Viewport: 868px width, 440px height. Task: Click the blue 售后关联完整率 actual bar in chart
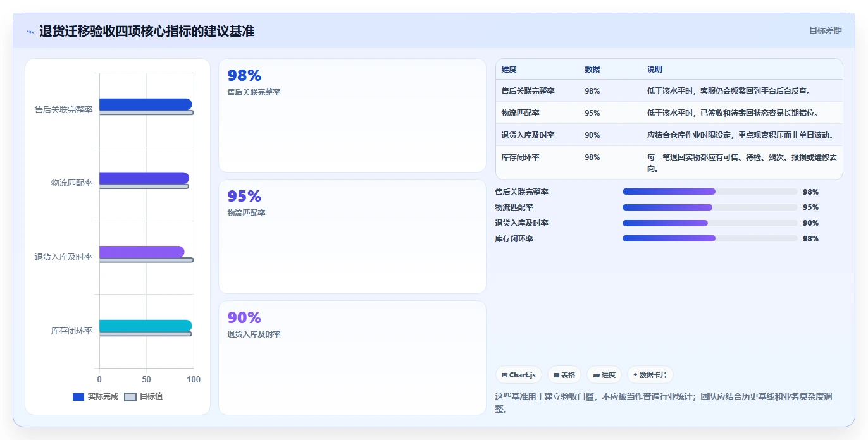146,104
